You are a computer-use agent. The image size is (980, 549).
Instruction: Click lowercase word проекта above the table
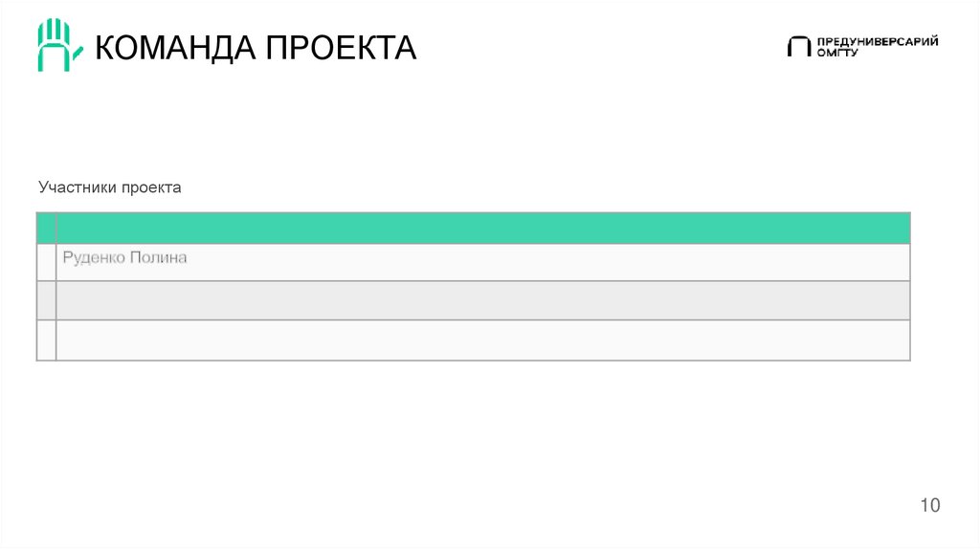tap(151, 187)
